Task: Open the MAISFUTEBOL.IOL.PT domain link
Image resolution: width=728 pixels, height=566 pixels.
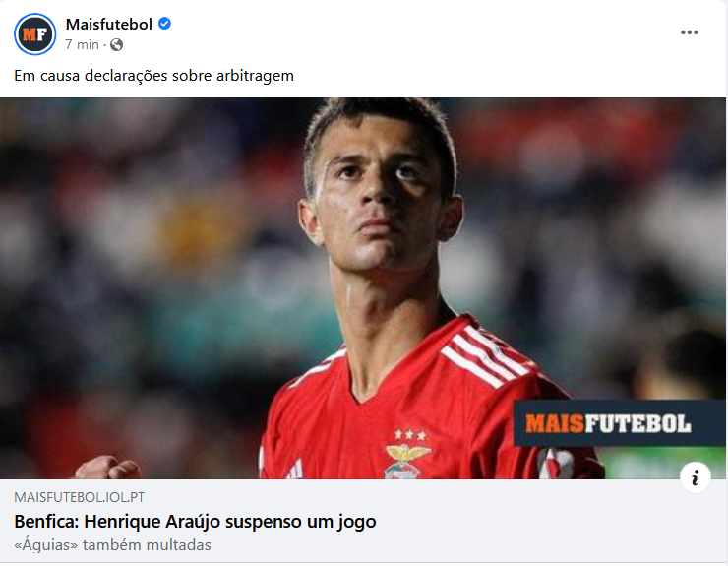Action: coord(80,497)
